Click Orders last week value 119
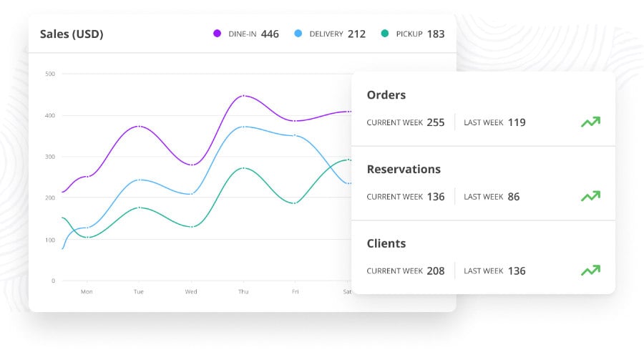Image resolution: width=644 pixels, height=355 pixels. pos(517,122)
